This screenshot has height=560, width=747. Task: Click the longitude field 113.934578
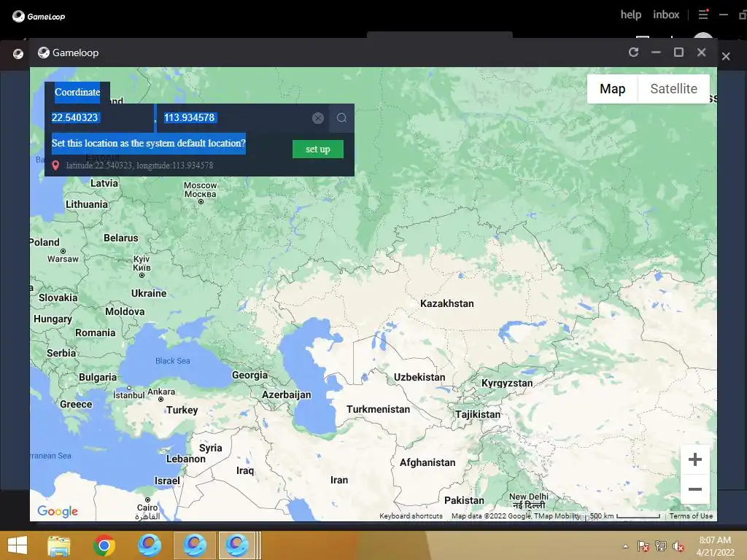233,117
